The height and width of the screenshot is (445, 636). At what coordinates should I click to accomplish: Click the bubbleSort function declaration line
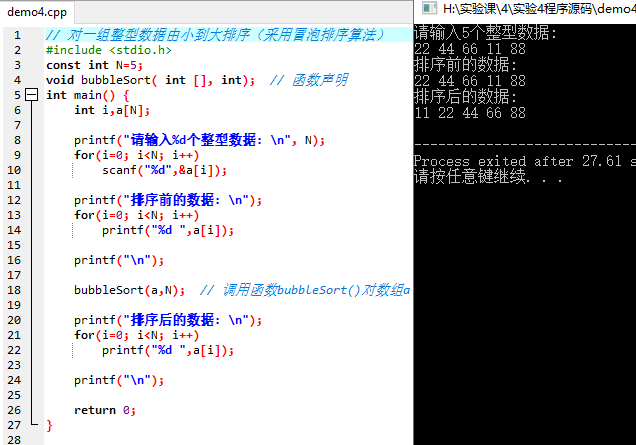click(x=150, y=80)
